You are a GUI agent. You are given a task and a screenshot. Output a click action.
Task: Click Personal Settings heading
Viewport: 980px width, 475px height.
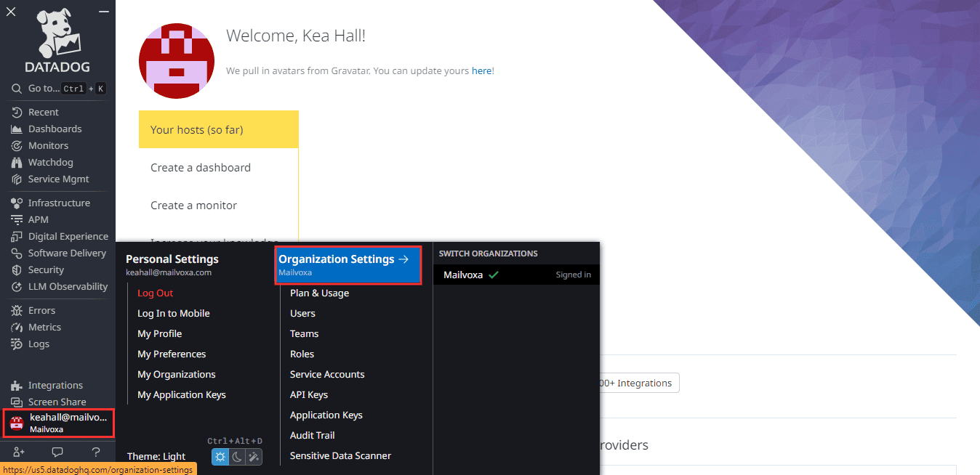(x=172, y=259)
